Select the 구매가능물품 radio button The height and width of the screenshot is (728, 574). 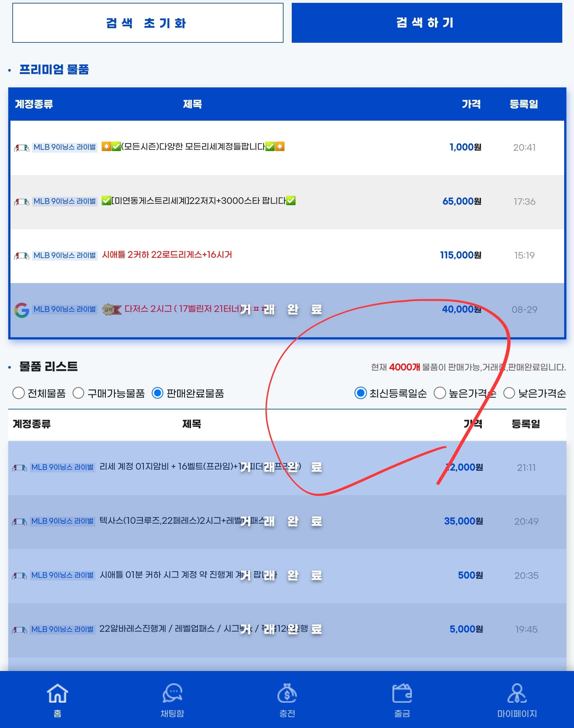coord(78,393)
